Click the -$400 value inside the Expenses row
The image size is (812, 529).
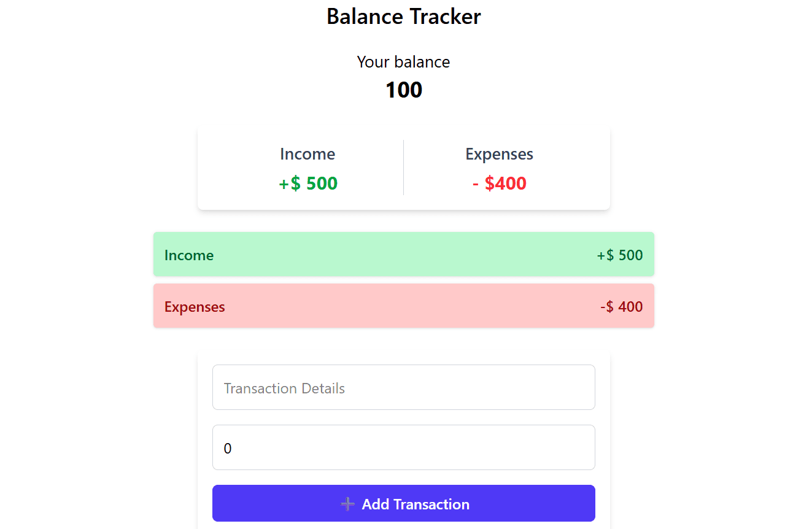[622, 306]
